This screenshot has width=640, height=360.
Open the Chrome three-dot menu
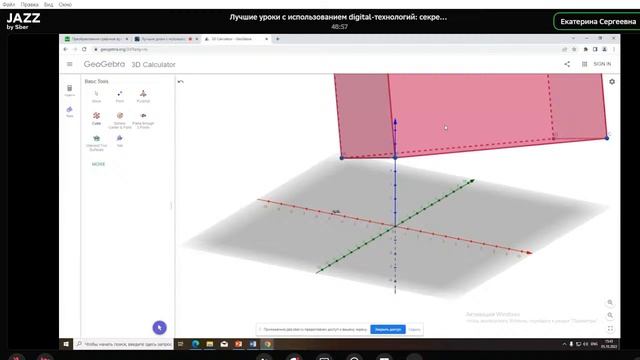tap(613, 49)
